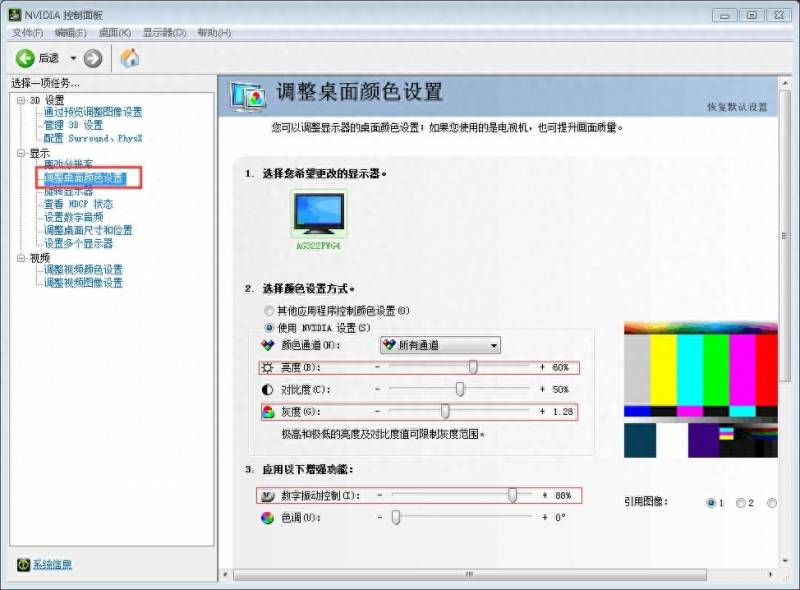Click the 对比度 contrast slider handle
800x590 pixels.
coord(460,389)
